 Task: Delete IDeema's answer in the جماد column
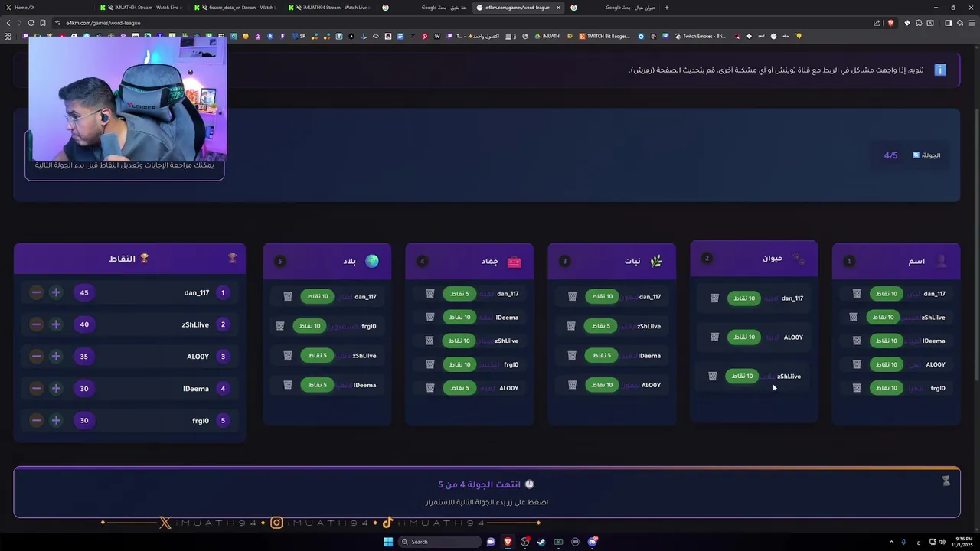(430, 317)
